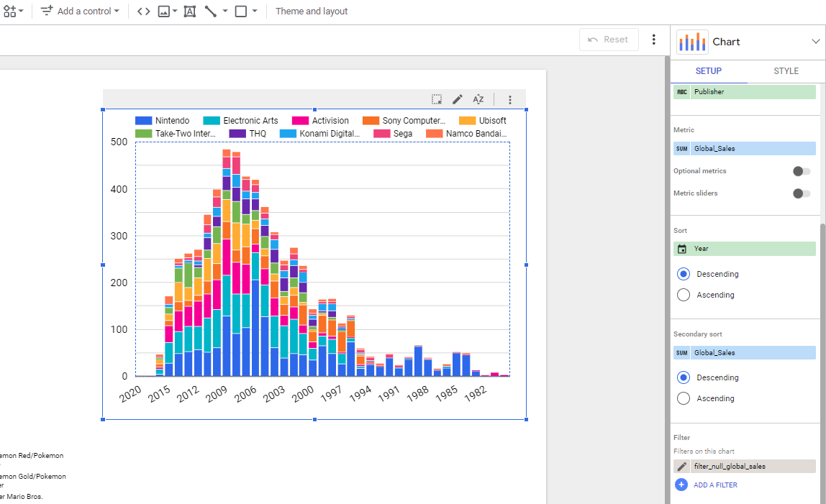Screen dimensions: 826x504
Task: Select the line drawing tool
Action: [x=211, y=12]
